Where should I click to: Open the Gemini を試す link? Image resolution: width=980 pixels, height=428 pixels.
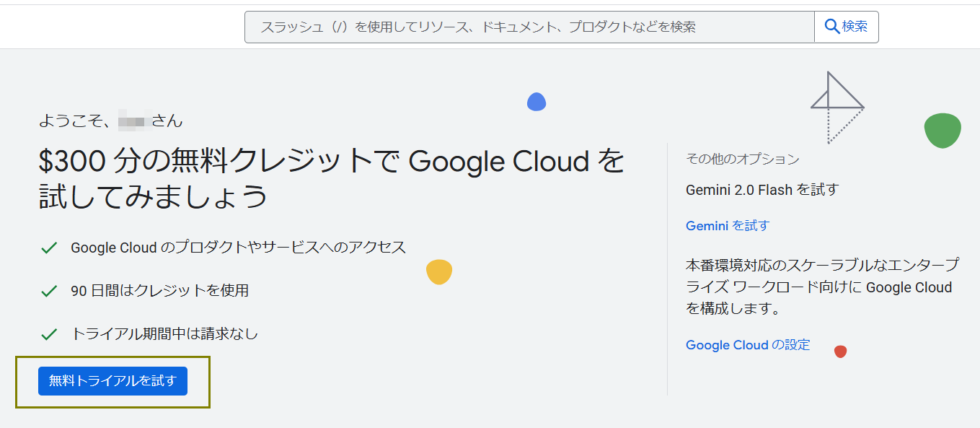pos(727,226)
